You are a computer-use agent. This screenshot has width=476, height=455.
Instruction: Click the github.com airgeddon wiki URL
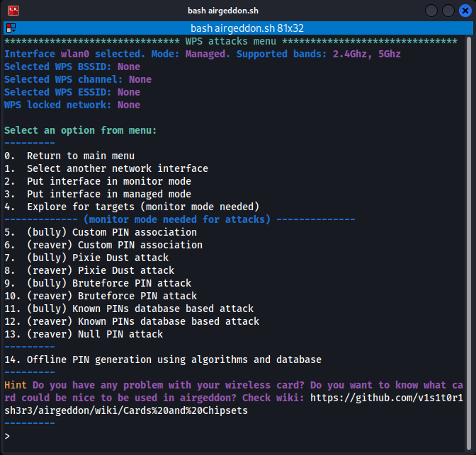click(x=387, y=398)
